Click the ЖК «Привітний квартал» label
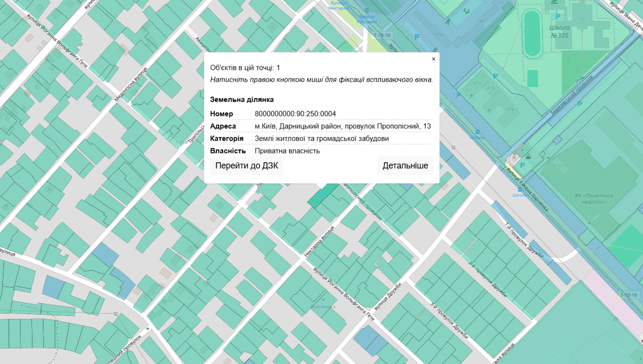 pos(594,199)
